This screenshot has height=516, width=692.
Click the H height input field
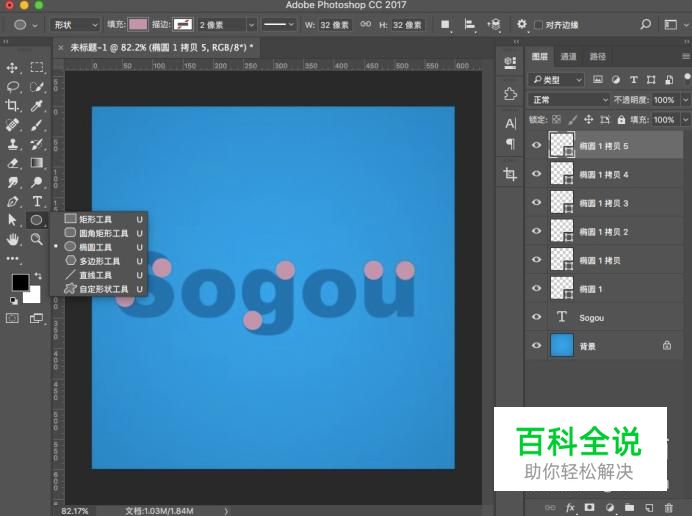coord(407,25)
